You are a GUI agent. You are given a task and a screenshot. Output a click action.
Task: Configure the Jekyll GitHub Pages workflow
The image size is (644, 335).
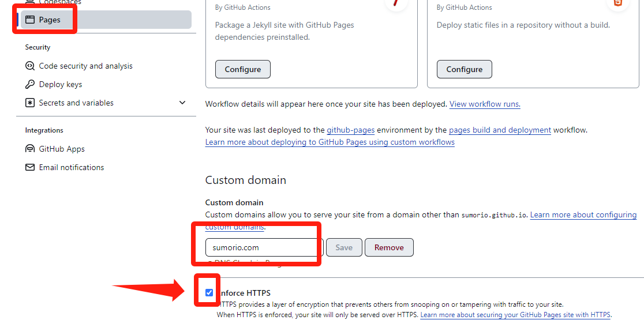242,69
